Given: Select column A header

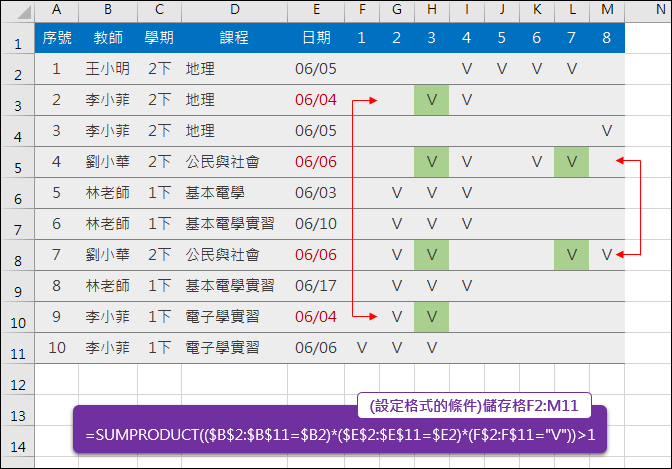Looking at the screenshot, I should pos(57,10).
